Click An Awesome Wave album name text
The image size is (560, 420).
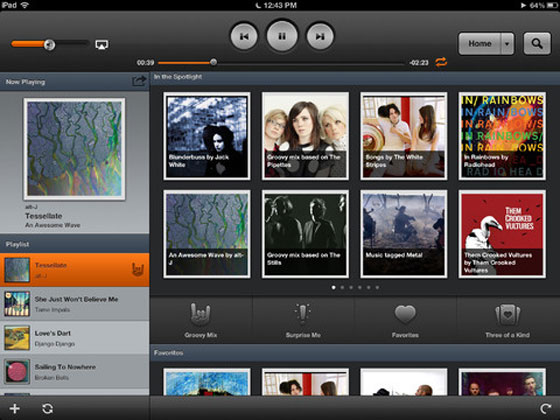click(x=52, y=225)
